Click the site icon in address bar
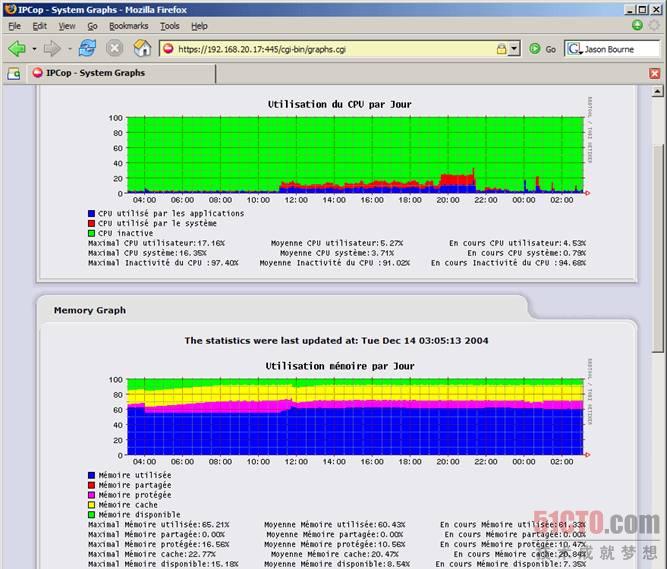This screenshot has height=569, width=667. (168, 49)
